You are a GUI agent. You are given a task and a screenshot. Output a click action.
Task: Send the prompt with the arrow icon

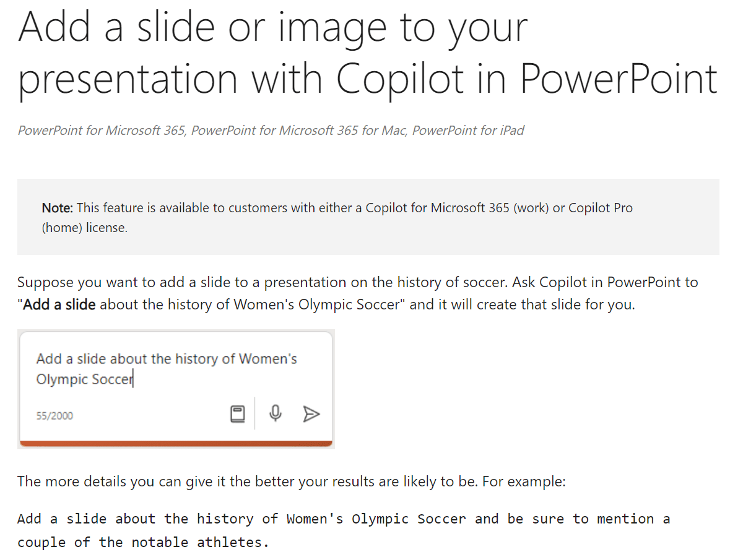311,414
